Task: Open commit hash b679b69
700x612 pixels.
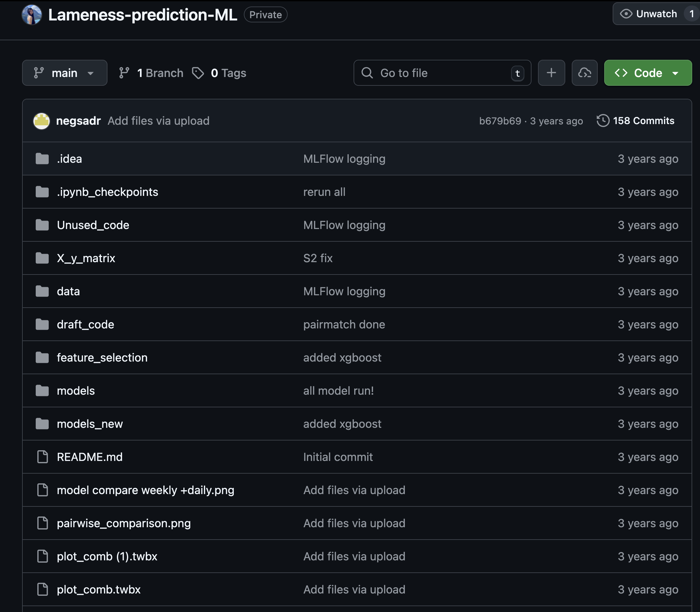Action: (x=500, y=121)
